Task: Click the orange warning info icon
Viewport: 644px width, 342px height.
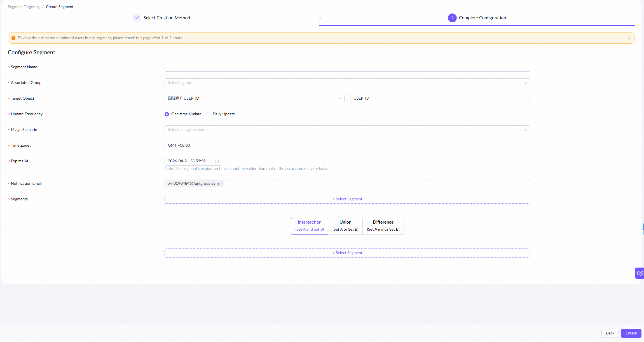Action: (13, 38)
